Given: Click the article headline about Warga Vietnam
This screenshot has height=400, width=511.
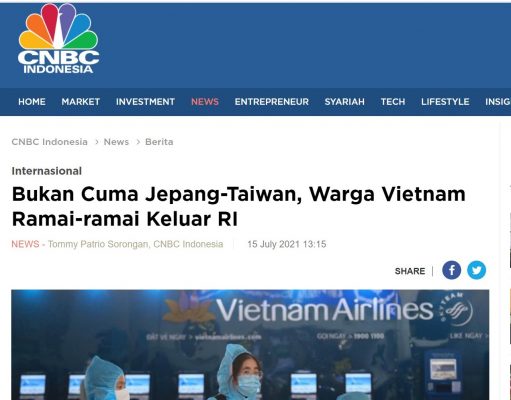Looking at the screenshot, I should (x=239, y=206).
